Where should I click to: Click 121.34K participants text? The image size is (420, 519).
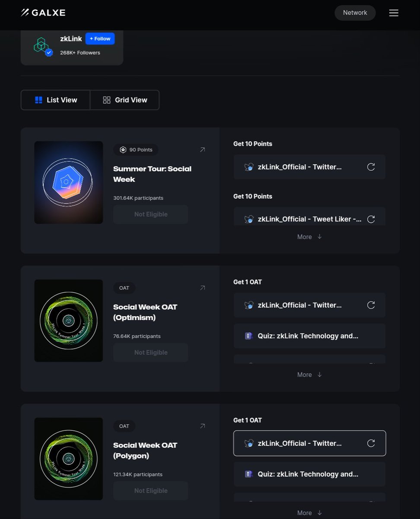138,474
